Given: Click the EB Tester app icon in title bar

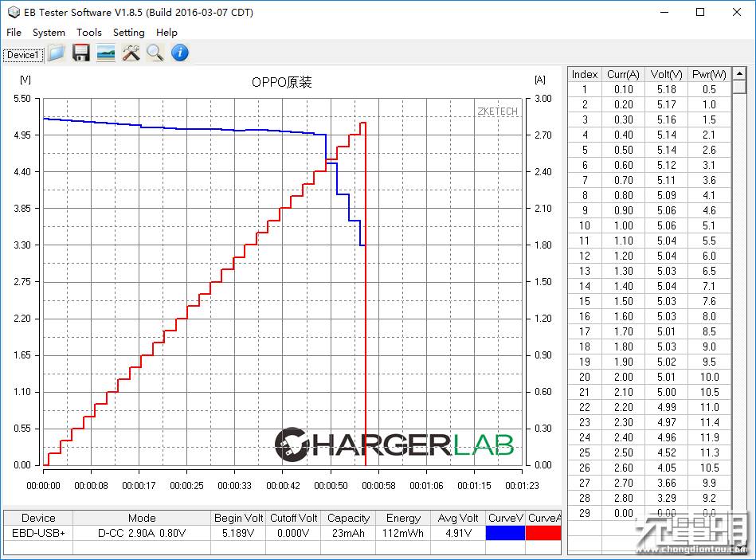Looking at the screenshot, I should pos(14,12).
